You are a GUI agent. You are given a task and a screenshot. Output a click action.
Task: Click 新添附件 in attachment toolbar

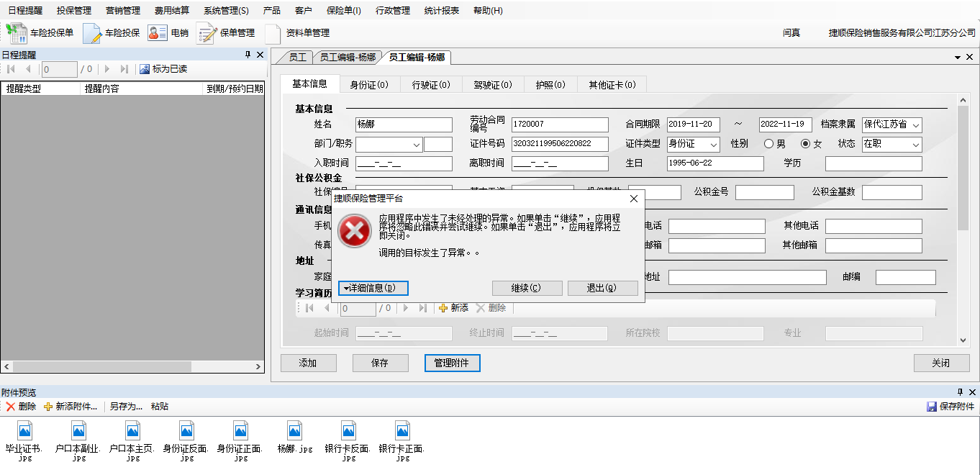tap(71, 407)
